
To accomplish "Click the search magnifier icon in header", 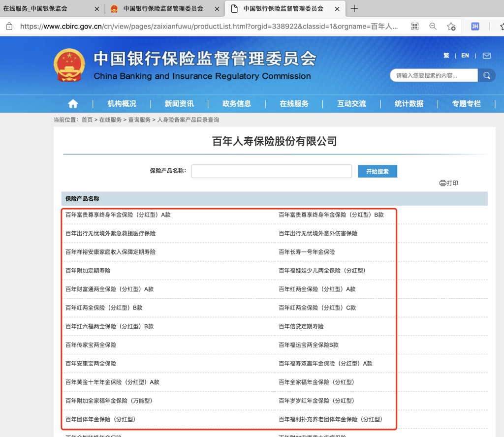I will click(x=486, y=75).
